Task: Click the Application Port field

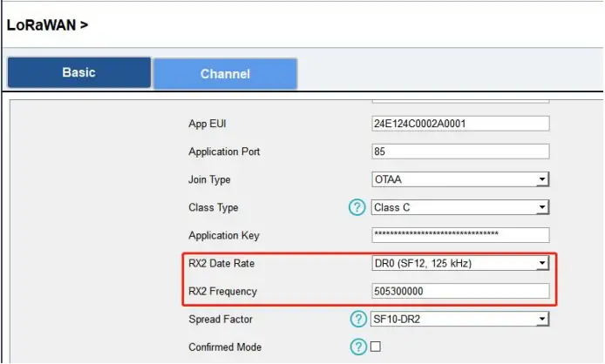Action: point(460,152)
